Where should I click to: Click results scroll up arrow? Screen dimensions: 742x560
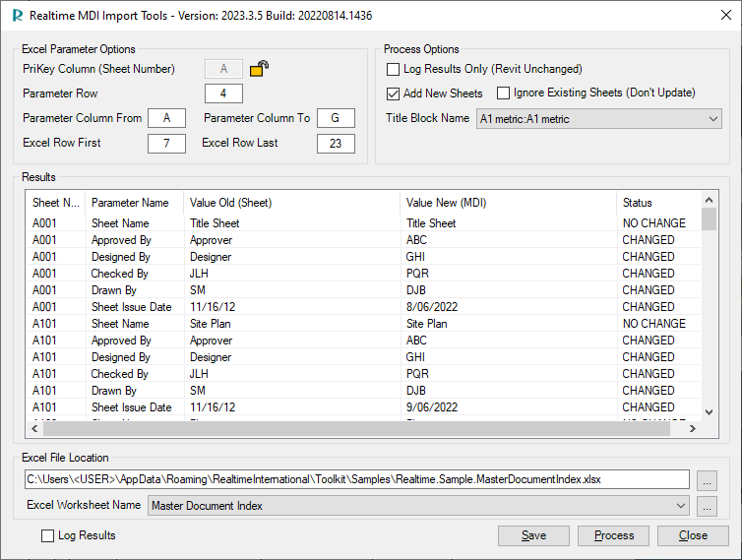709,200
